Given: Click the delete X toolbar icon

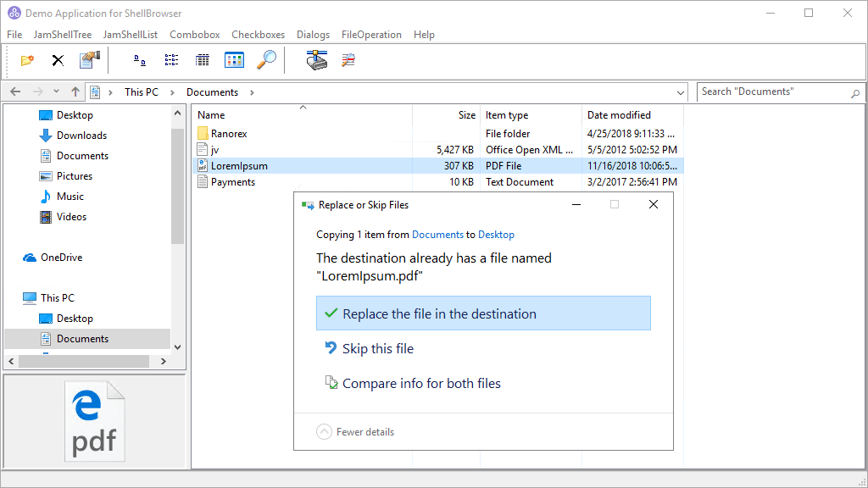Looking at the screenshot, I should pos(58,60).
